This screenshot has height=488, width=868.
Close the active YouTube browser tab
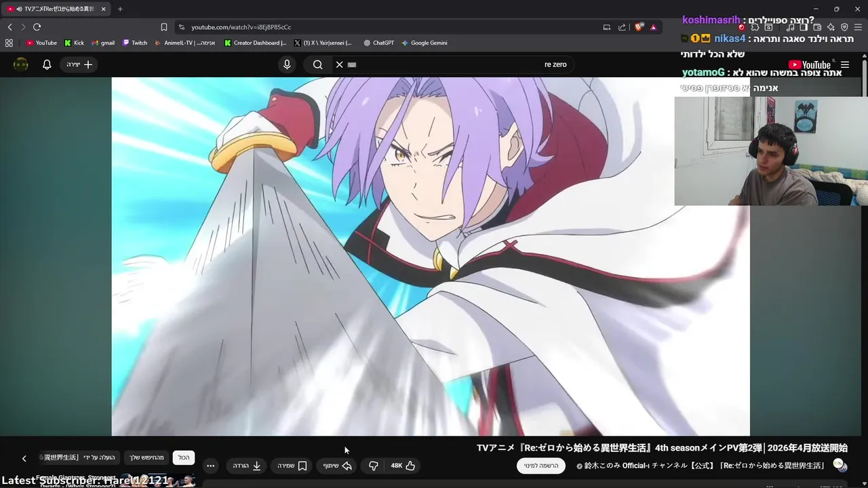(104, 9)
